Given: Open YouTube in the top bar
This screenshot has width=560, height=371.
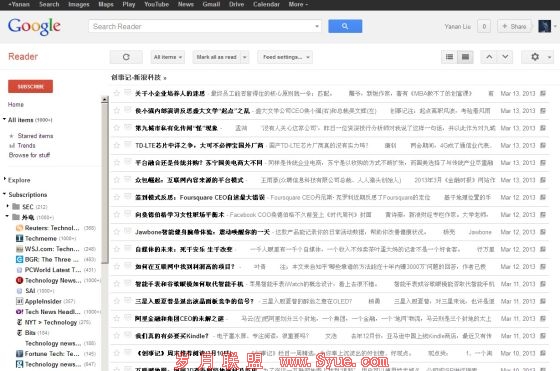Looking at the screenshot, I should (156, 5).
